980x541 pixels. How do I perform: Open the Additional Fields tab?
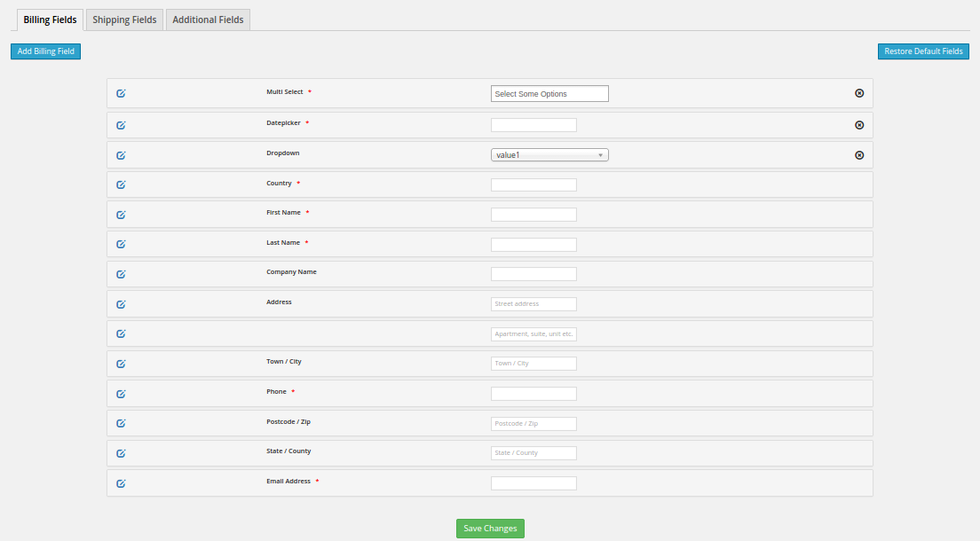point(208,20)
